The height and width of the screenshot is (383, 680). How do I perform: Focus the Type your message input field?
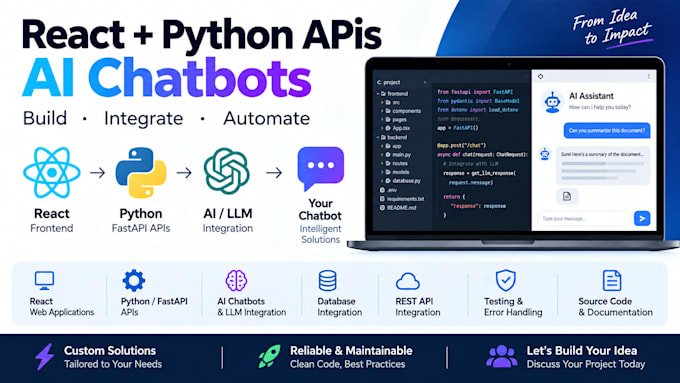coord(584,218)
